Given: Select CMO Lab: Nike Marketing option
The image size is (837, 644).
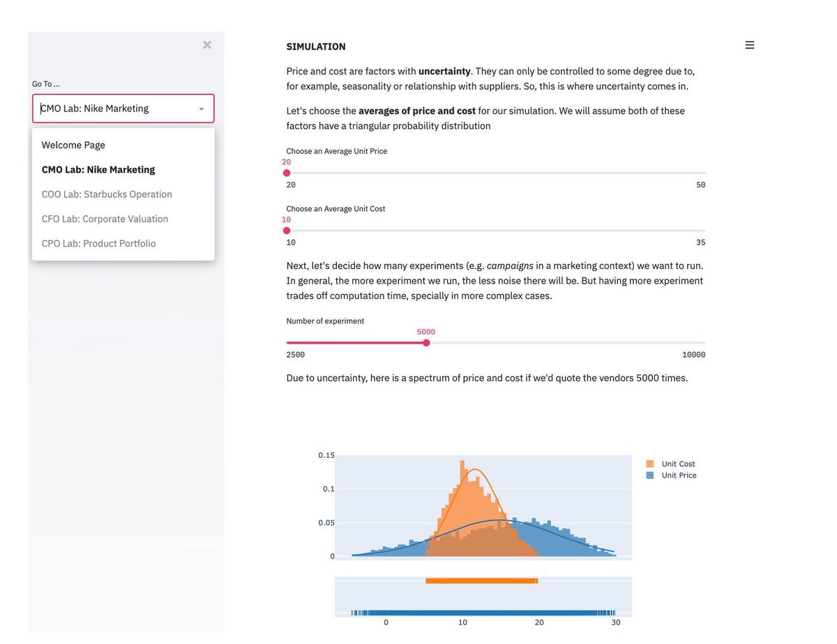Looking at the screenshot, I should (x=123, y=169).
